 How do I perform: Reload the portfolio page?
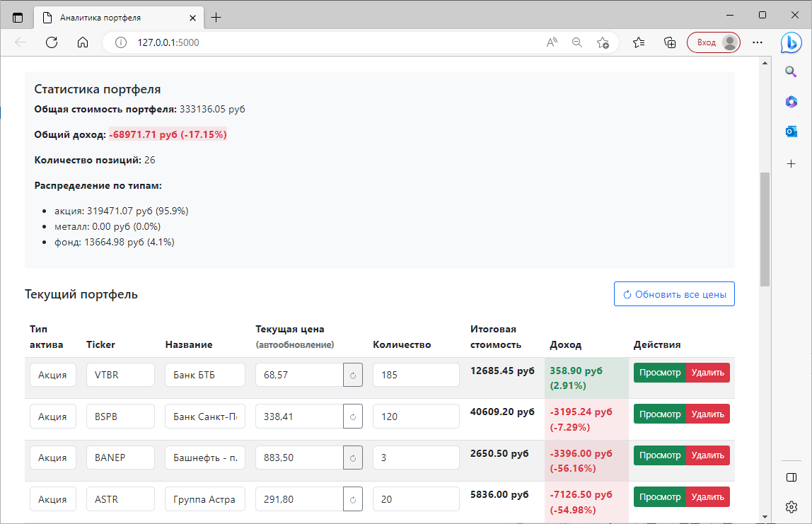51,42
